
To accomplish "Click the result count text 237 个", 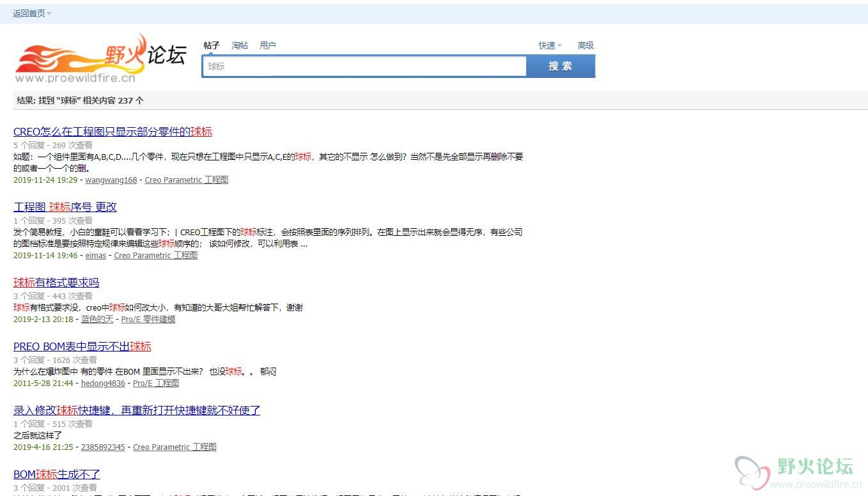I will [x=131, y=100].
